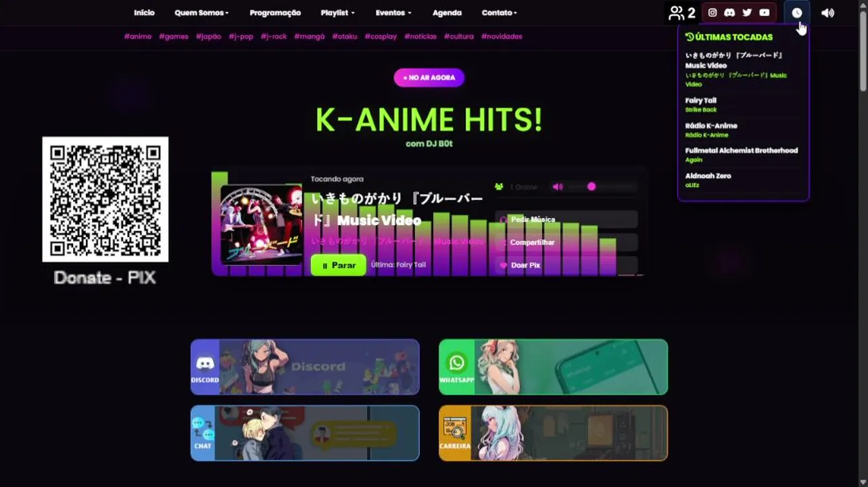Click the speaker volume icon in top bar

point(827,13)
